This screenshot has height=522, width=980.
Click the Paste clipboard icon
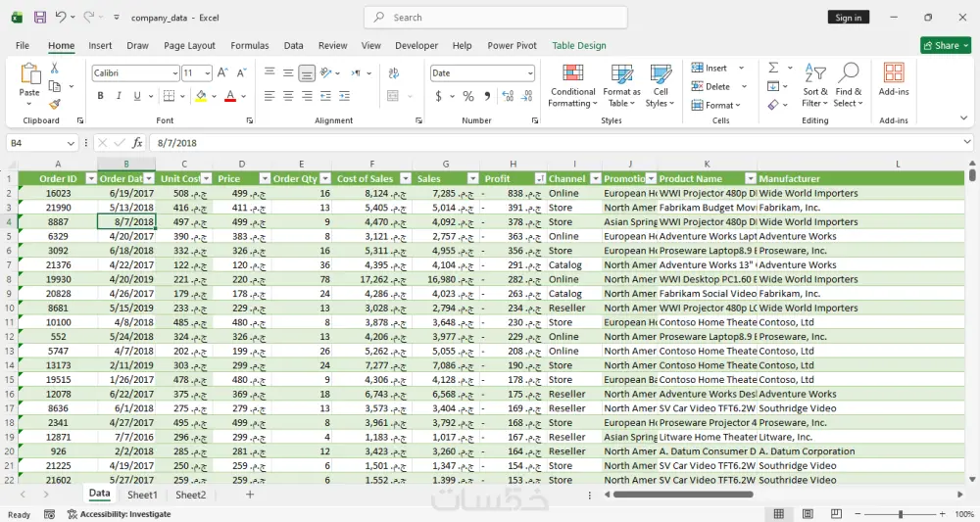[x=29, y=73]
